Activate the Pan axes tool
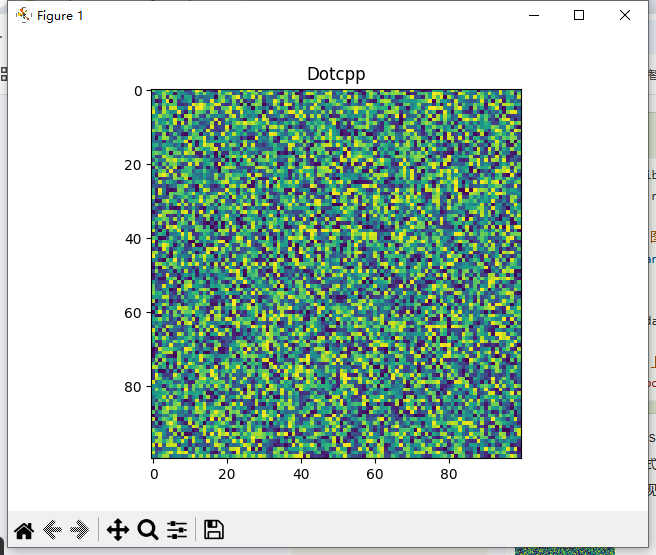656x555 pixels. coord(118,530)
